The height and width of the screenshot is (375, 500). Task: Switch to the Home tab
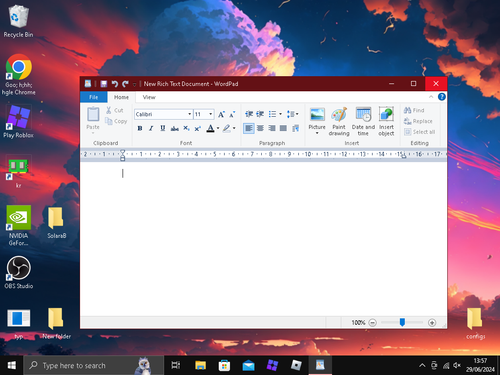(121, 97)
